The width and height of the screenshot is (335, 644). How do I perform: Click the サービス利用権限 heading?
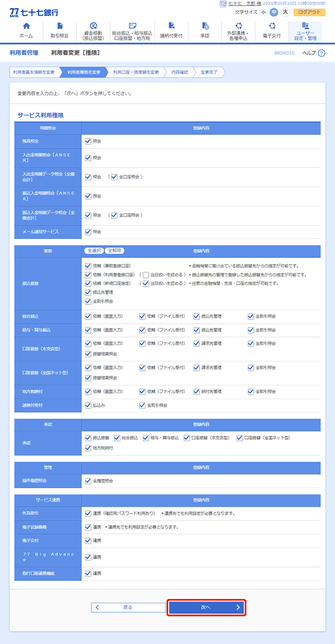click(40, 116)
